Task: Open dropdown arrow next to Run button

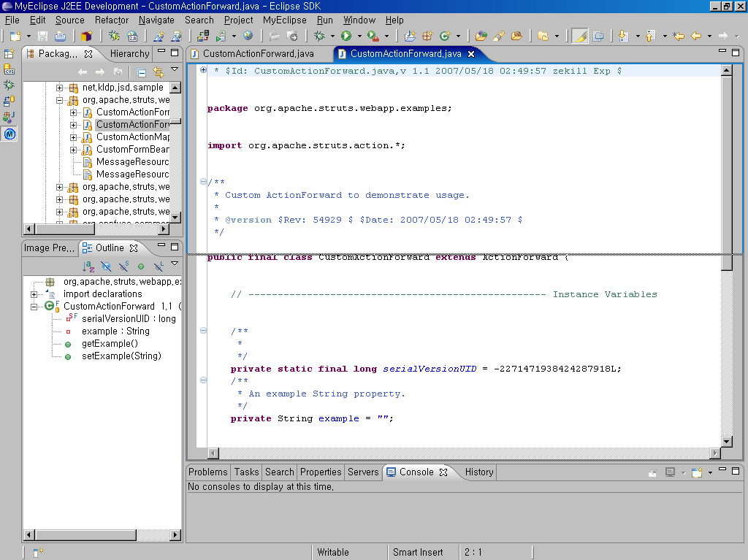Action: pyautogui.click(x=359, y=36)
